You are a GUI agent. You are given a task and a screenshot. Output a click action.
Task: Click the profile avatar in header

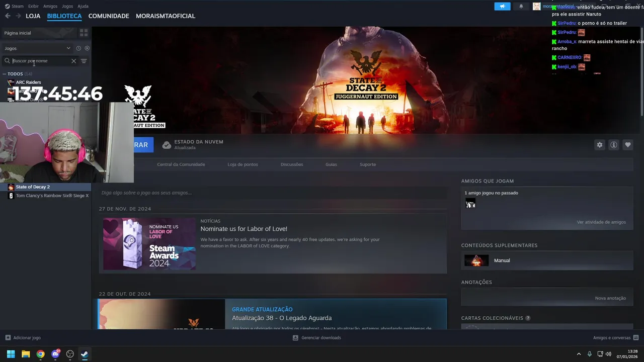(537, 6)
